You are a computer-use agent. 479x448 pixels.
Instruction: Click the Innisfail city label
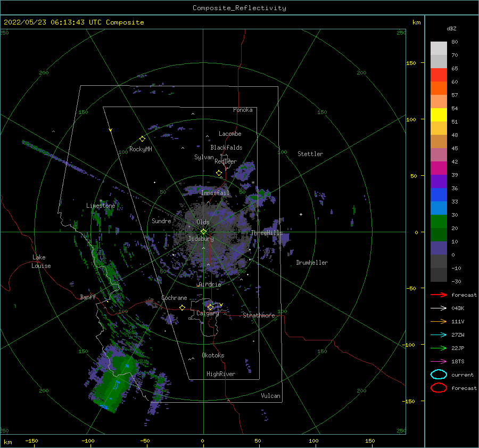click(x=216, y=193)
